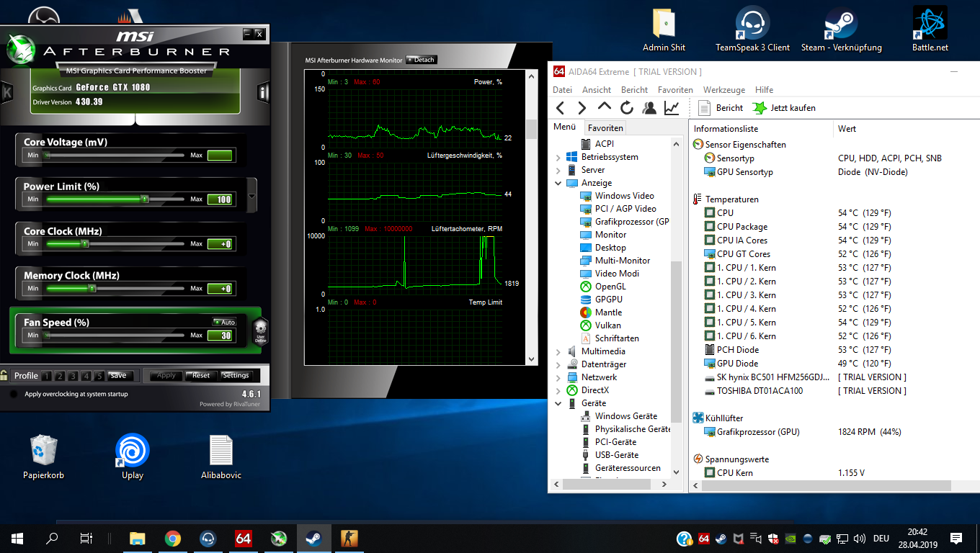Click Core Clock slider handle
The image size is (980, 553).
point(84,244)
